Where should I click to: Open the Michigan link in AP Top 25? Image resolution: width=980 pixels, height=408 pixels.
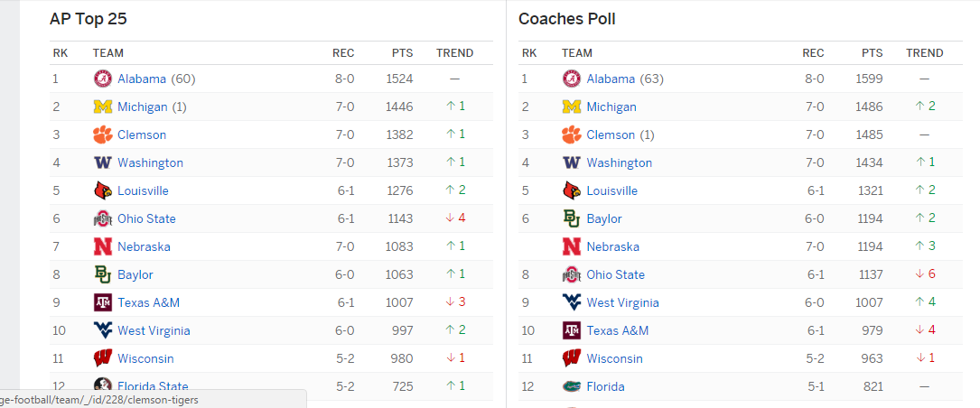pyautogui.click(x=143, y=107)
